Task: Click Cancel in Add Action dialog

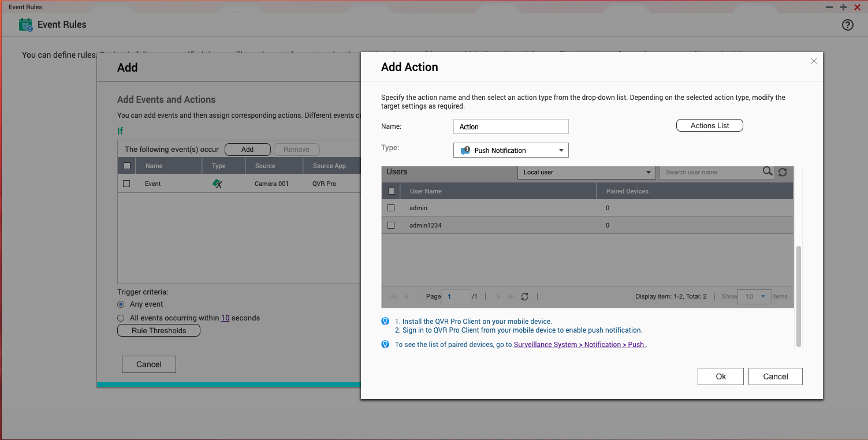Action: 776,376
